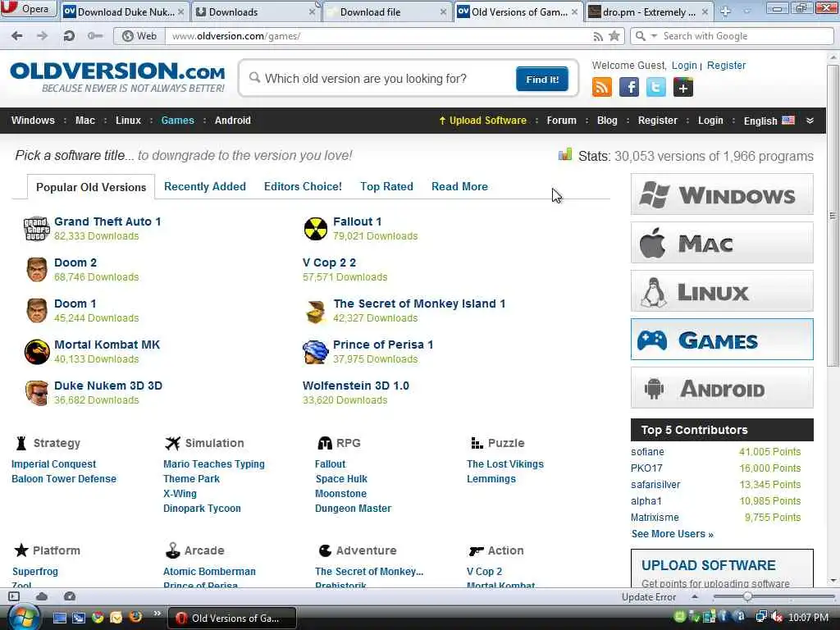The width and height of the screenshot is (840, 630).
Task: Expand the language chevron in navbar
Action: click(810, 121)
